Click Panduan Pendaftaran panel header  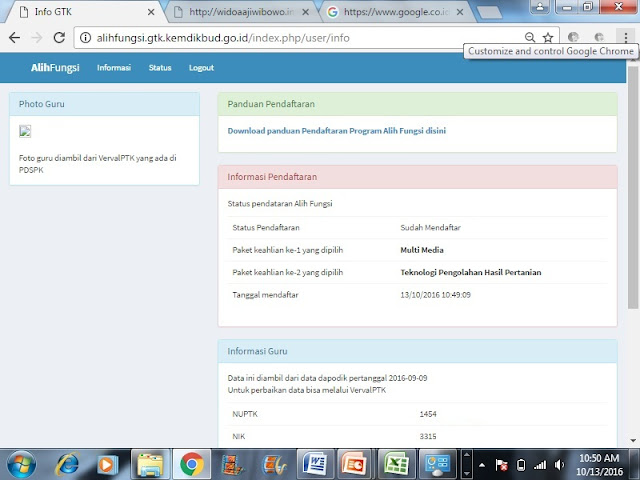coord(417,104)
